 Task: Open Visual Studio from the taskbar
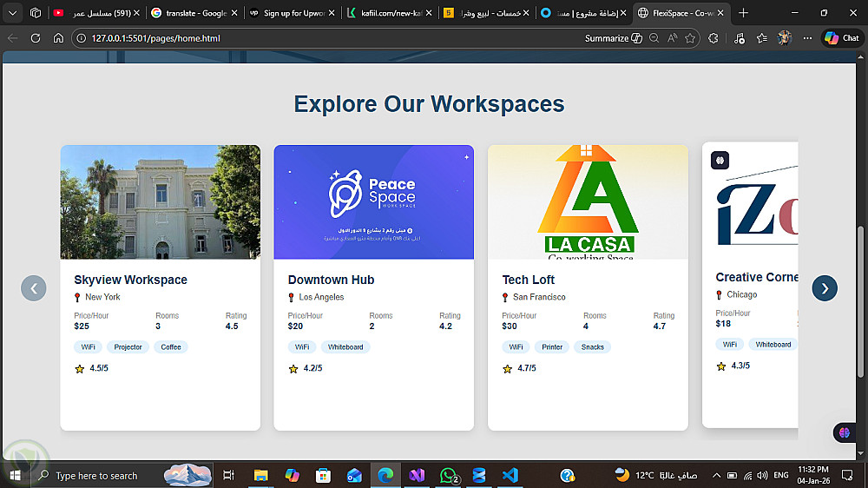(x=417, y=475)
